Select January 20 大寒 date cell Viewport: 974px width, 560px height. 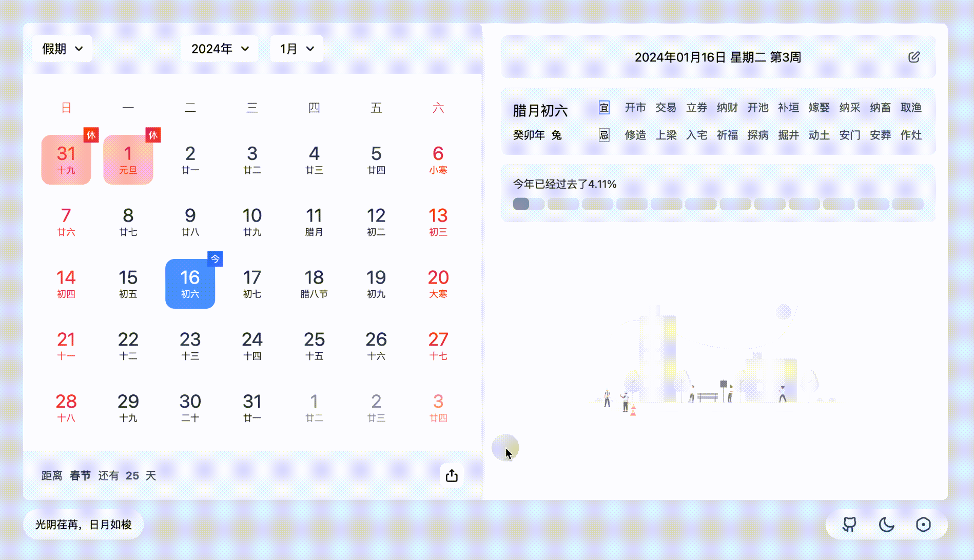click(438, 284)
